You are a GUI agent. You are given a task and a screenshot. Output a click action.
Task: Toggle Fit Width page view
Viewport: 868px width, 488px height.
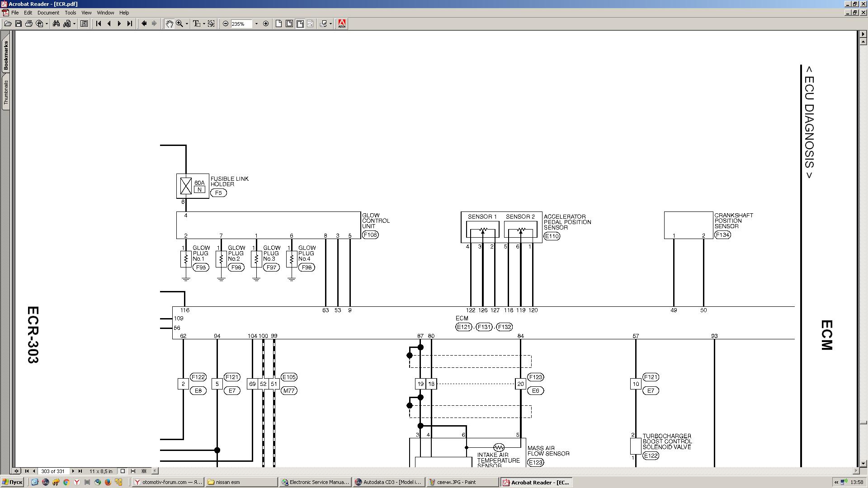tap(300, 23)
